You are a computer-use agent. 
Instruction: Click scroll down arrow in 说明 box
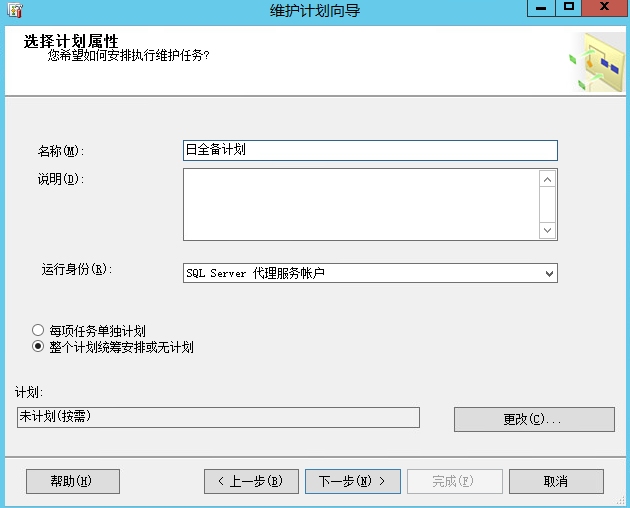click(x=547, y=230)
